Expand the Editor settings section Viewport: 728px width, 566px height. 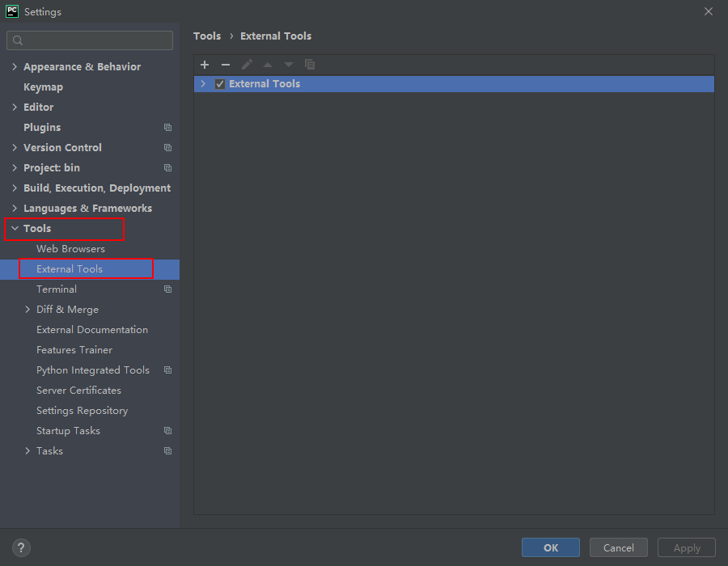(x=15, y=108)
